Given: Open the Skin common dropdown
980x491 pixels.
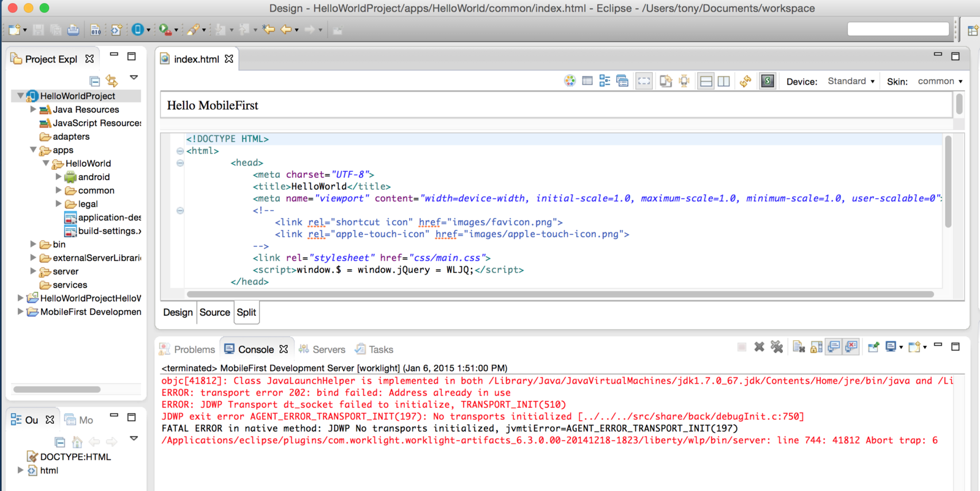Looking at the screenshot, I should tap(940, 81).
